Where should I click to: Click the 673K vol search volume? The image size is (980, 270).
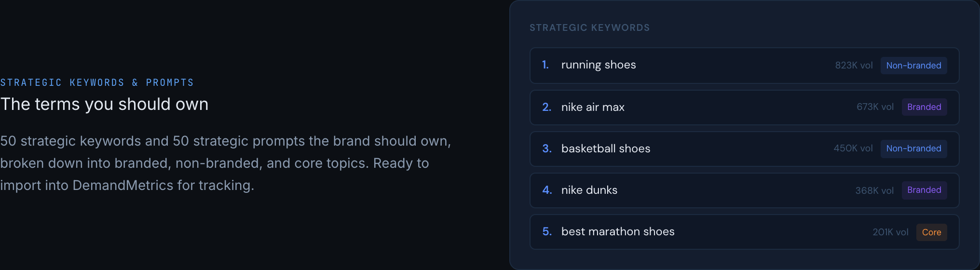875,107
